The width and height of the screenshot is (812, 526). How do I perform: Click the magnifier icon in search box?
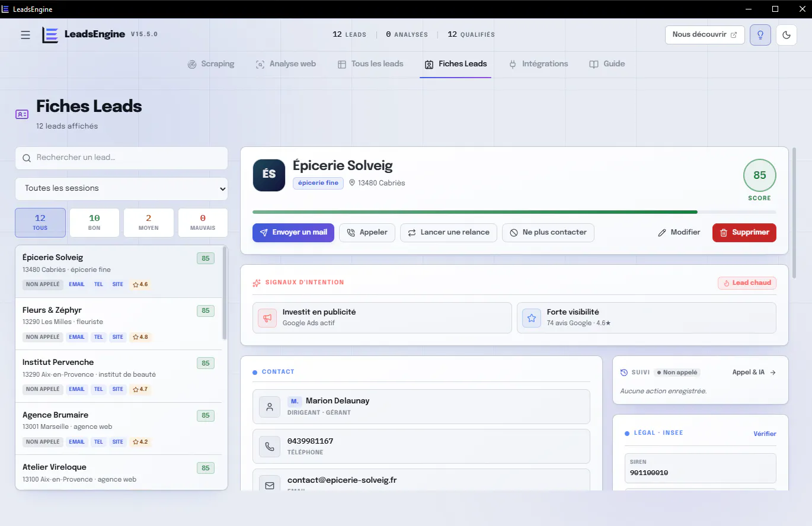27,158
